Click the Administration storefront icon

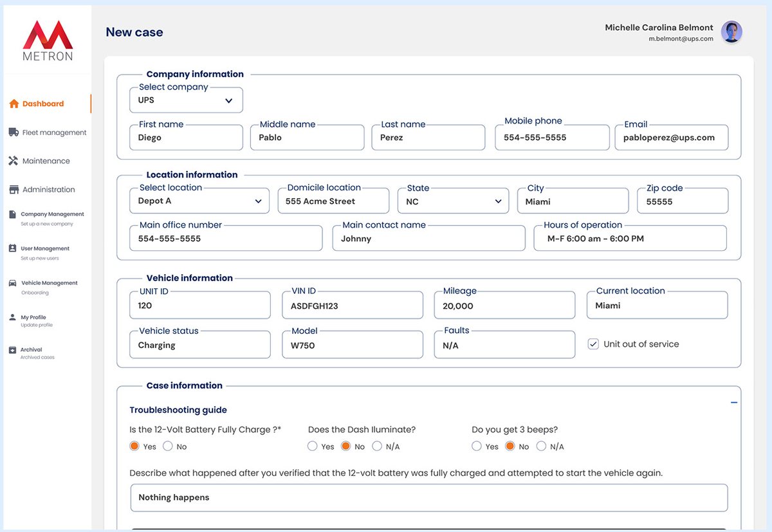pos(14,190)
